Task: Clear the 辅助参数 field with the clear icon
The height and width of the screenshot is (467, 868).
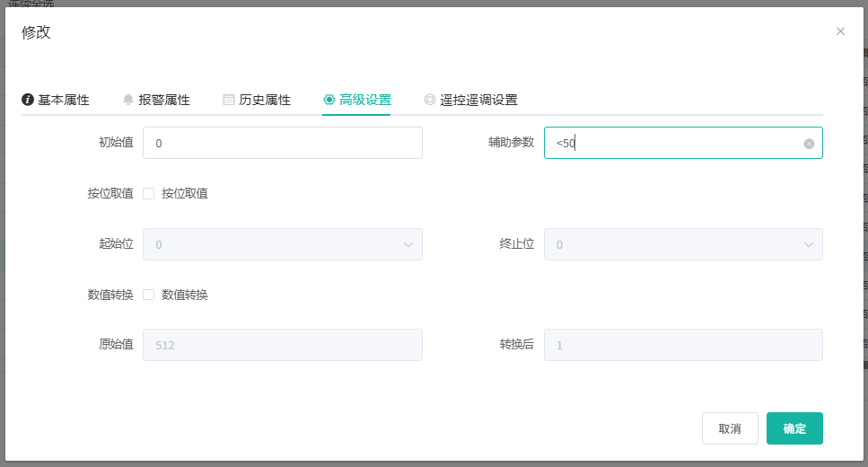Action: click(809, 144)
